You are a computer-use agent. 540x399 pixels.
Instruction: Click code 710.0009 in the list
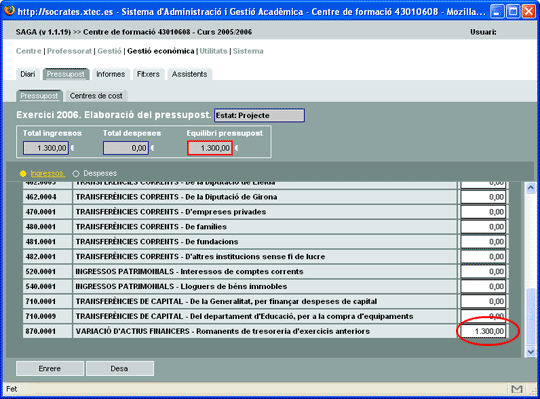[41, 316]
